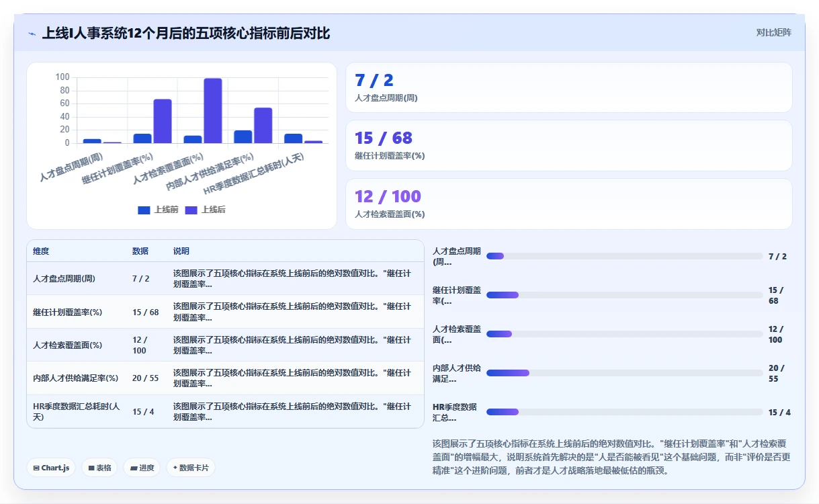
Task: Select the 12 / 100 人才检索覆盖面 card
Action: pos(568,204)
